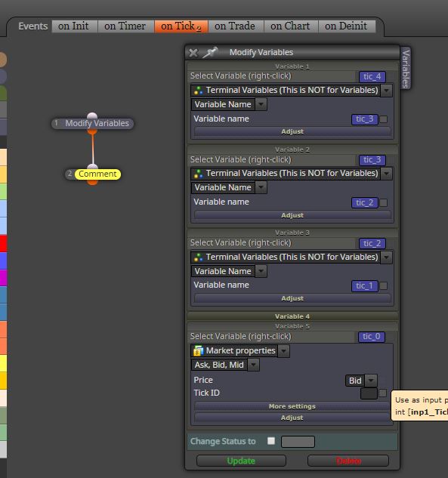Pick the light green swatch in left palette
Viewport: 448px width, 478px height.
(3, 192)
